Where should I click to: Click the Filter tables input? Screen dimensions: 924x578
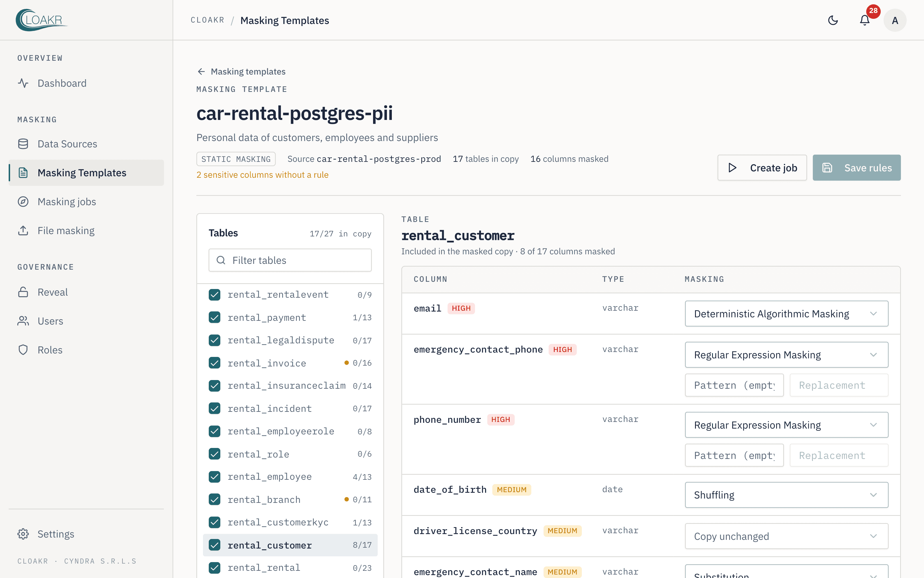(x=290, y=260)
